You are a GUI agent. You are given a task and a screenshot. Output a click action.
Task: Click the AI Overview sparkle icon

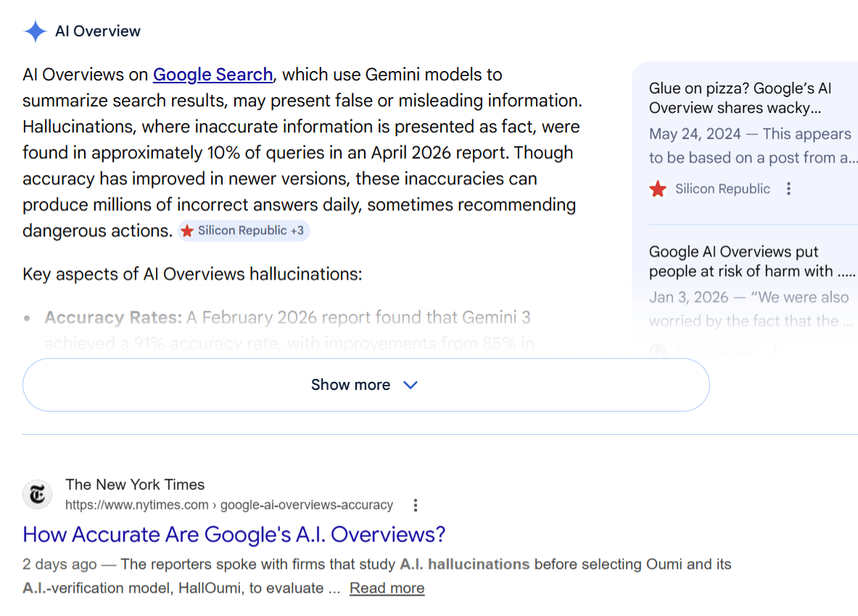pos(35,31)
